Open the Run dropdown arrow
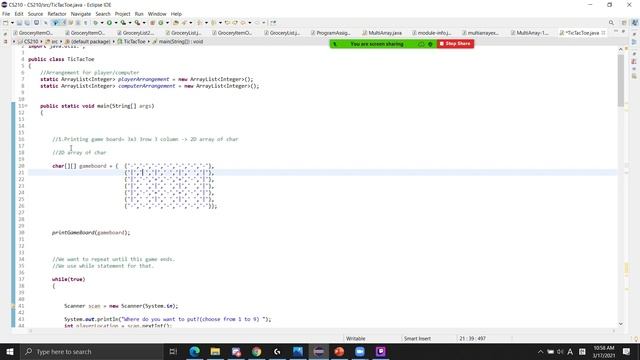640x360 pixels. 116,23
